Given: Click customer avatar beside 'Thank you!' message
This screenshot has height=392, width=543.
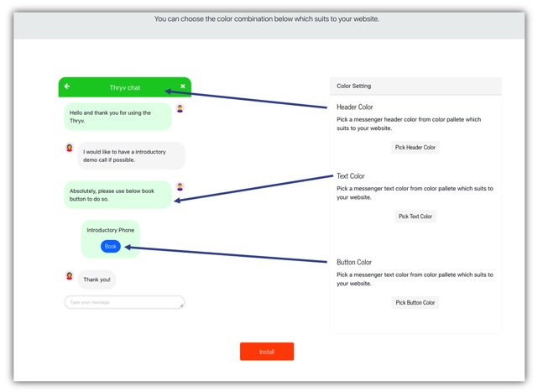Looking at the screenshot, I should [x=70, y=276].
